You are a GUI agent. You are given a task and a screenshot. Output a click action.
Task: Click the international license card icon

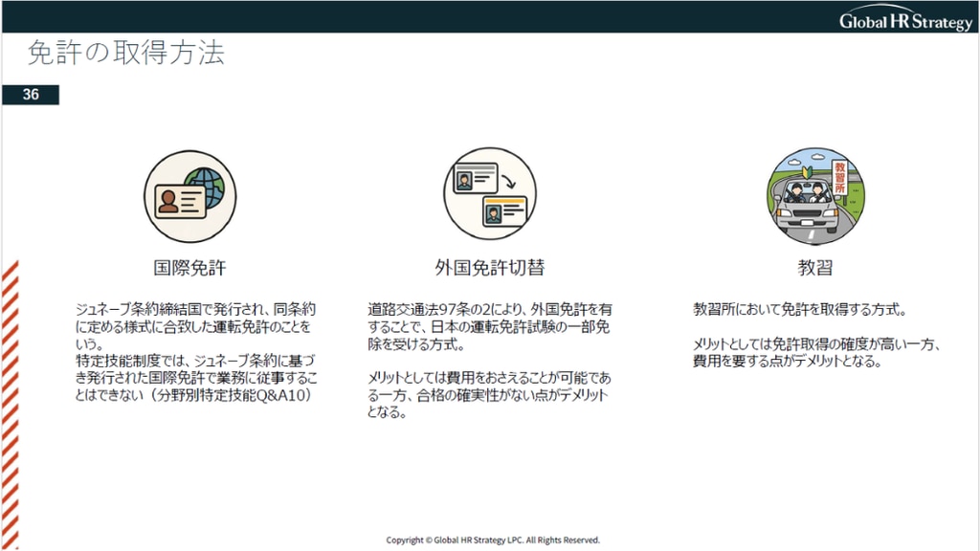[189, 196]
